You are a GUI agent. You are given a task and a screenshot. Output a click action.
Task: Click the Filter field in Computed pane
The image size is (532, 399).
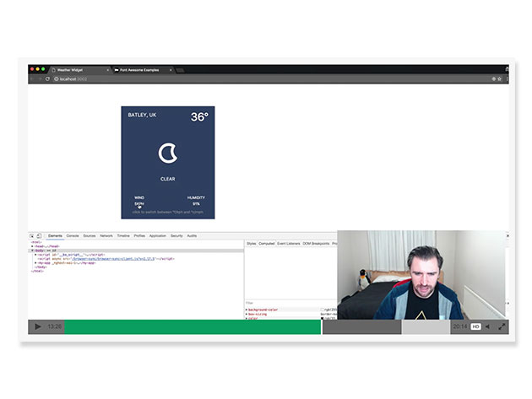pyautogui.click(x=290, y=303)
